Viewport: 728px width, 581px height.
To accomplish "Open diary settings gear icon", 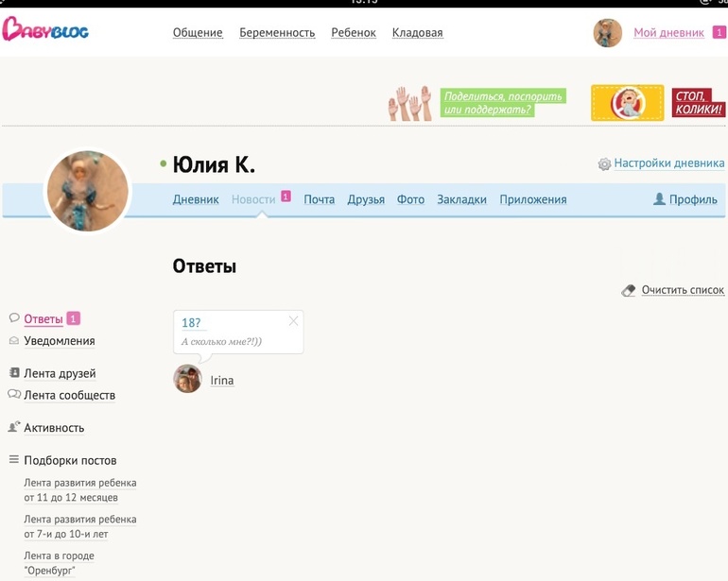I will [x=604, y=164].
